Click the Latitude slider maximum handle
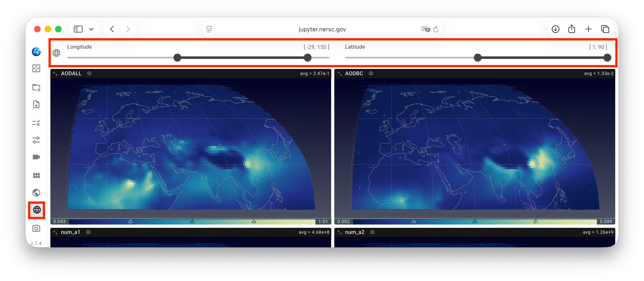 607,58
